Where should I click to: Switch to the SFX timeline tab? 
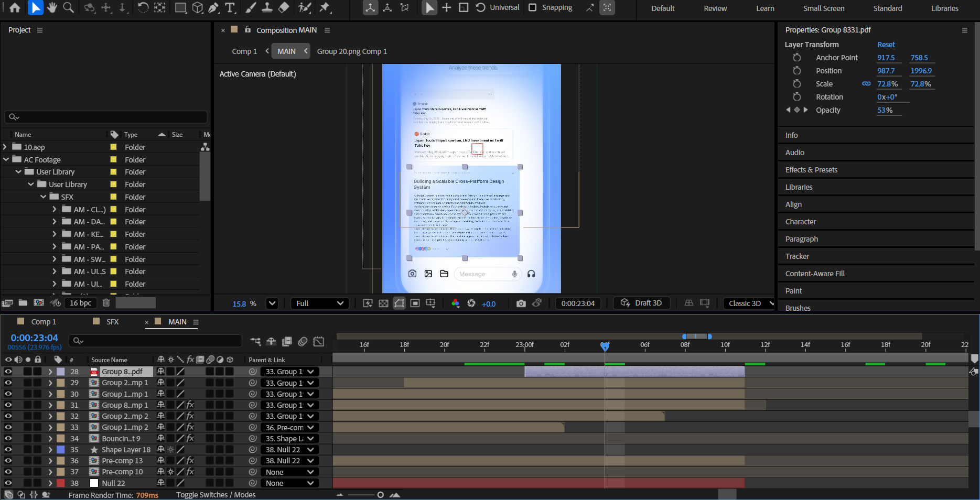coord(112,322)
